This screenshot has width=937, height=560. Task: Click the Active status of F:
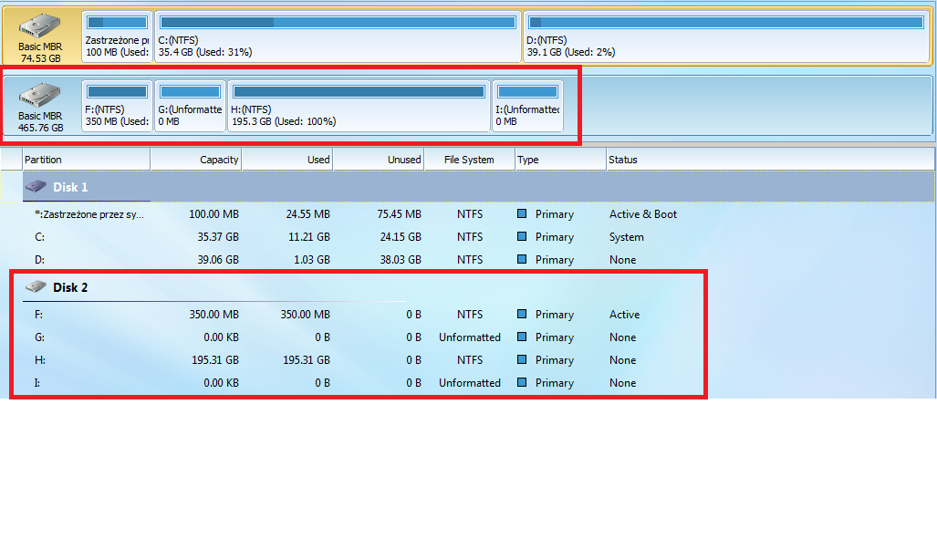click(x=624, y=315)
